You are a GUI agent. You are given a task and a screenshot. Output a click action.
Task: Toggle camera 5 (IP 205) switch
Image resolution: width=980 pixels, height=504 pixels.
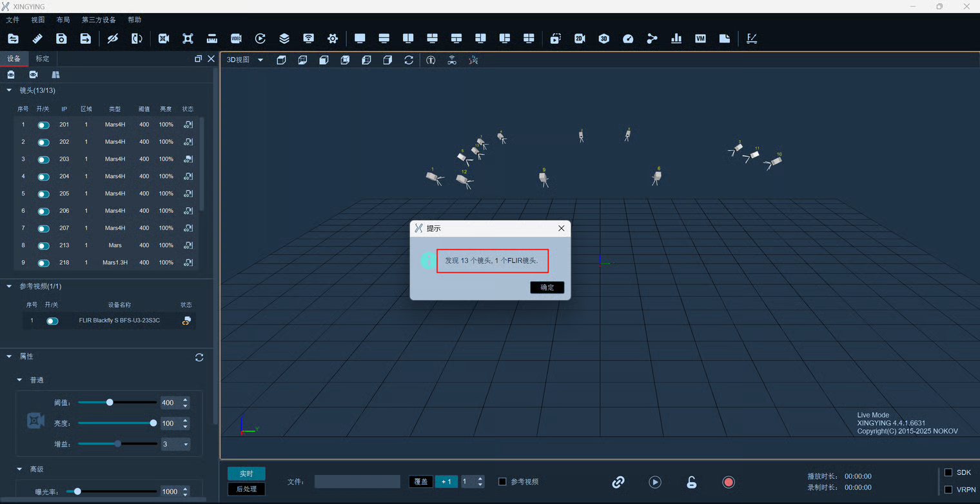pyautogui.click(x=43, y=194)
